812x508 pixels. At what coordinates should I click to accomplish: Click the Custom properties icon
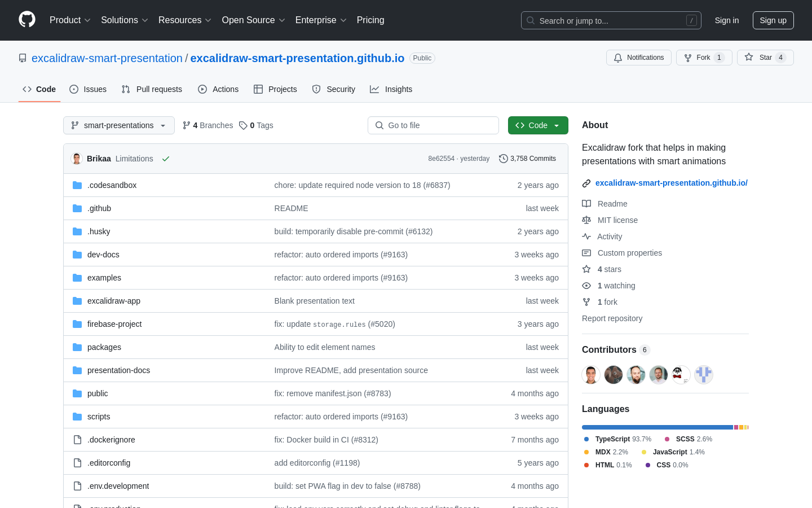click(586, 253)
